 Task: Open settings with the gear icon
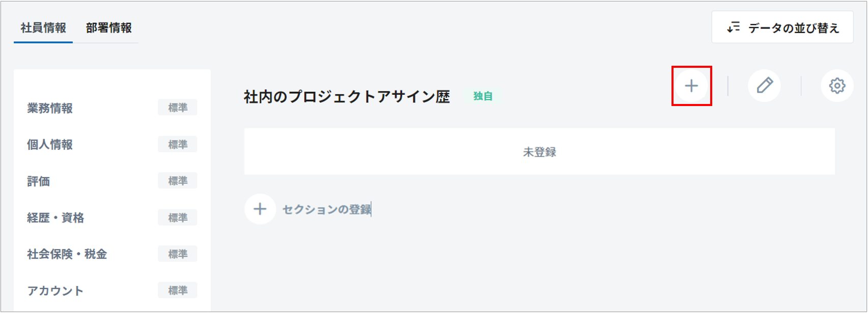837,86
